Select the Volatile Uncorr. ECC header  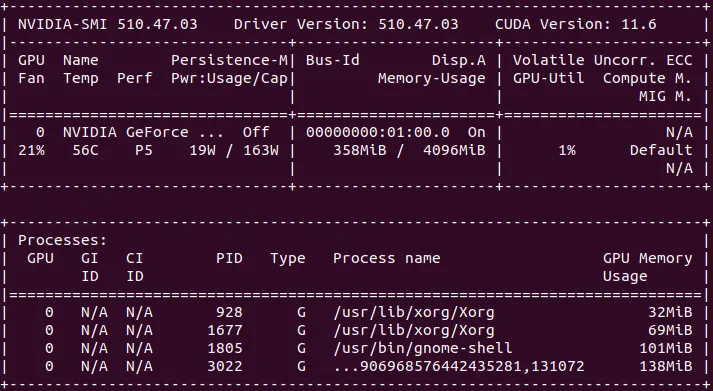click(x=603, y=60)
